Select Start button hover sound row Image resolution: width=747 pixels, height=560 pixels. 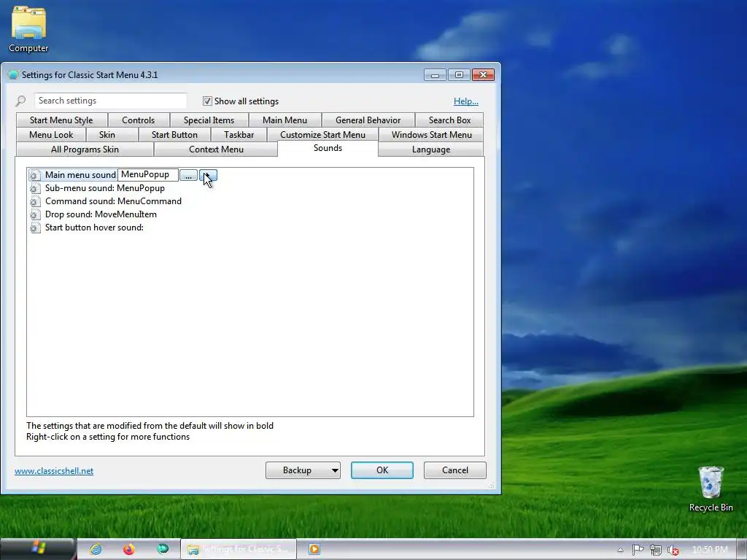94,227
